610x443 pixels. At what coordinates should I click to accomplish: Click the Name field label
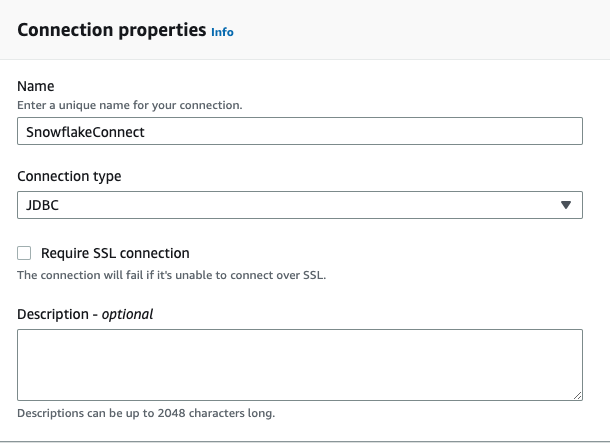(x=36, y=88)
